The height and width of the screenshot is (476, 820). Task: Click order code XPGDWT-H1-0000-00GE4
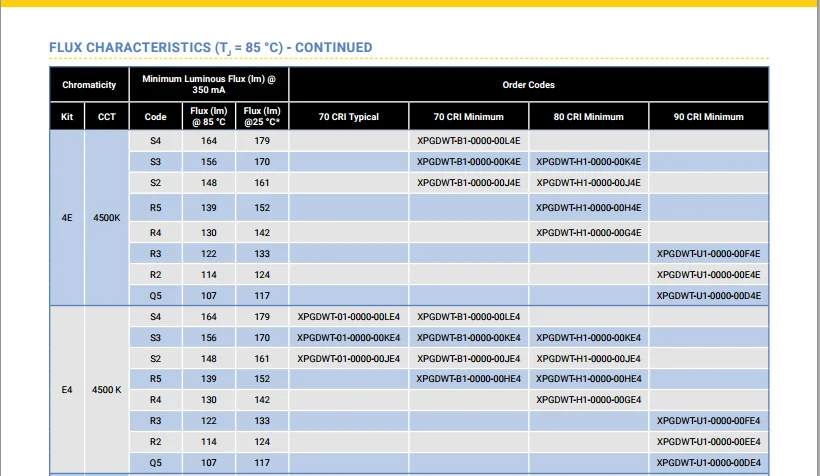588,399
